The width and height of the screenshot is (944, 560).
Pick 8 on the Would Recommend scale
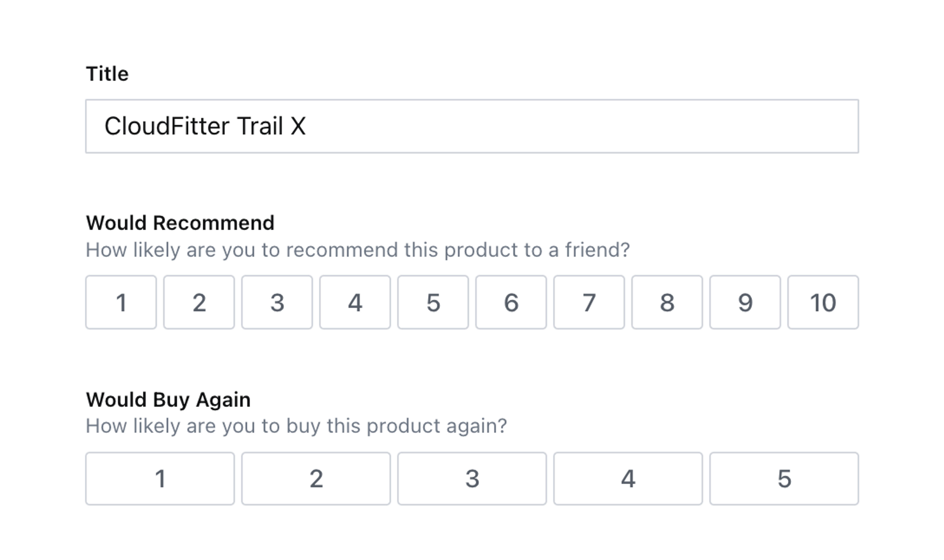[x=667, y=302]
